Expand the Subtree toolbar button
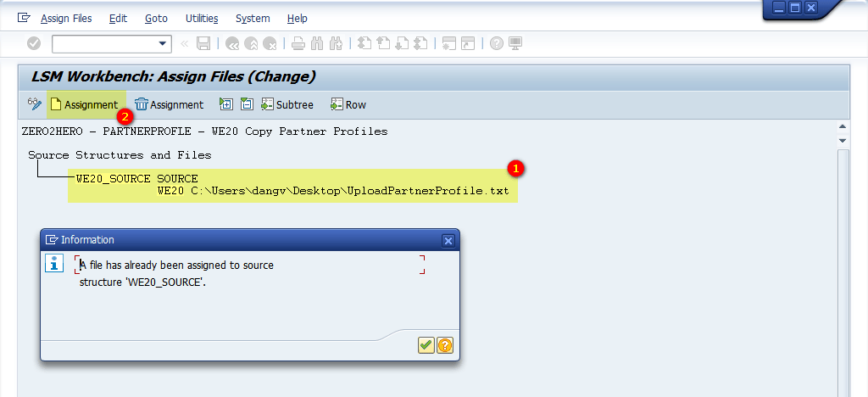 pyautogui.click(x=287, y=104)
